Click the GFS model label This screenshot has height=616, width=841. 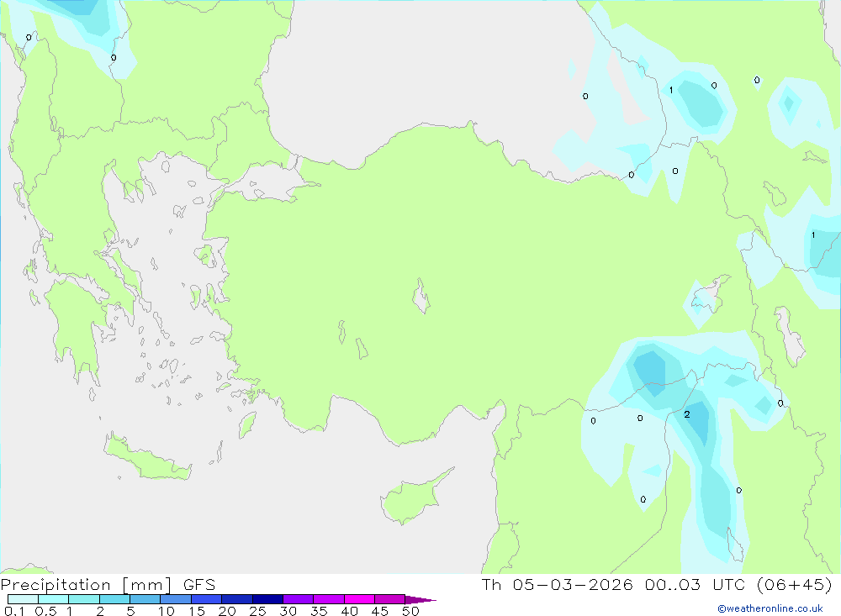(x=199, y=585)
